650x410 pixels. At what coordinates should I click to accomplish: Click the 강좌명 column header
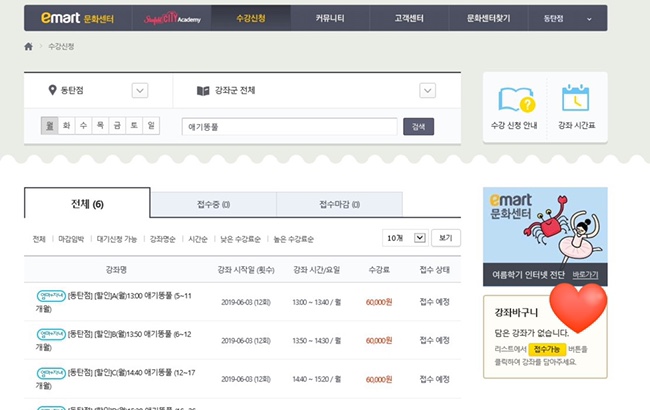point(116,270)
